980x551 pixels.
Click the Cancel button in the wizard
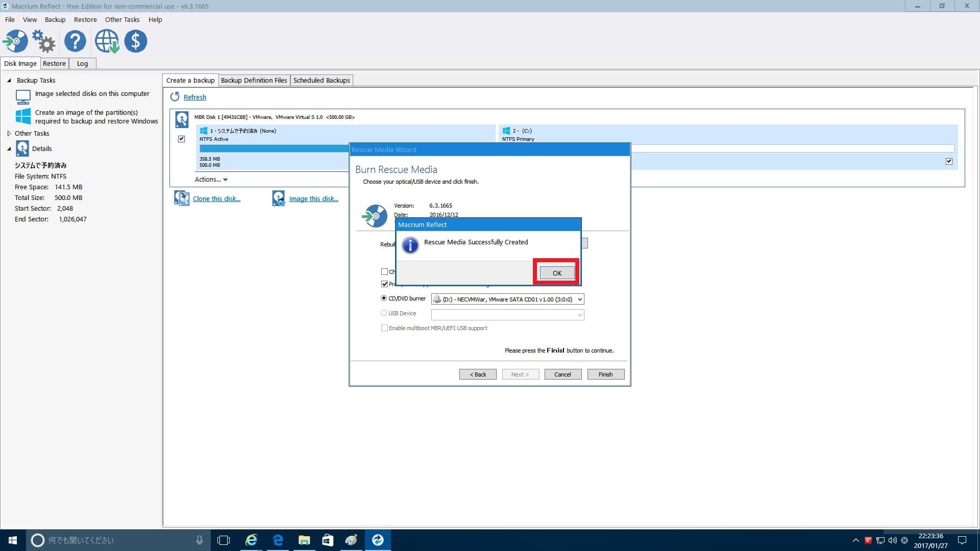pyautogui.click(x=562, y=374)
